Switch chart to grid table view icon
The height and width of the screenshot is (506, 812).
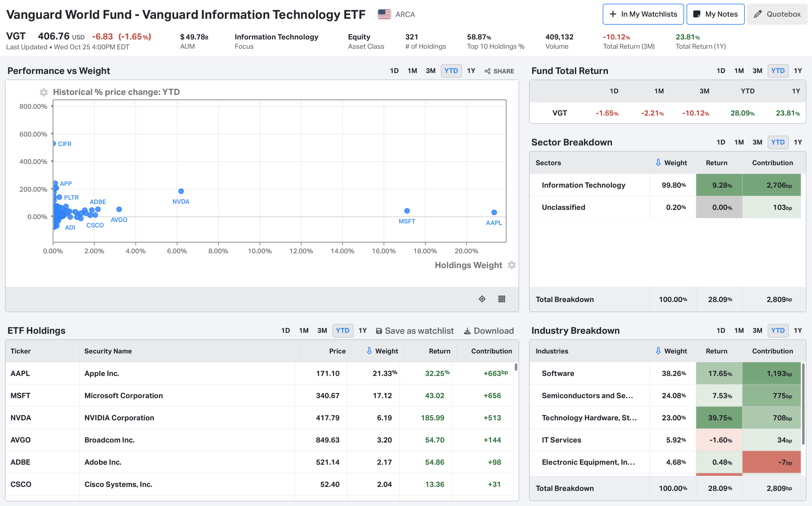(x=501, y=299)
